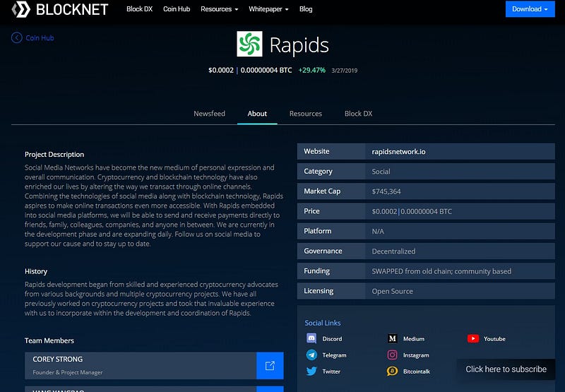Open the Instagram icon
The height and width of the screenshot is (392, 565).
[393, 355]
